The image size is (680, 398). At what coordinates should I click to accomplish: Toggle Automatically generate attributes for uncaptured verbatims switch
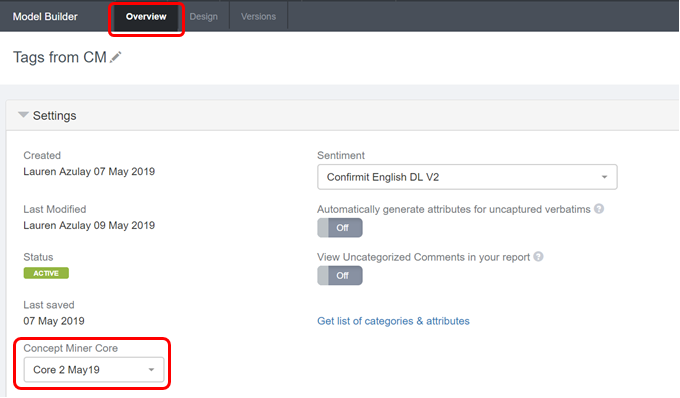click(340, 228)
